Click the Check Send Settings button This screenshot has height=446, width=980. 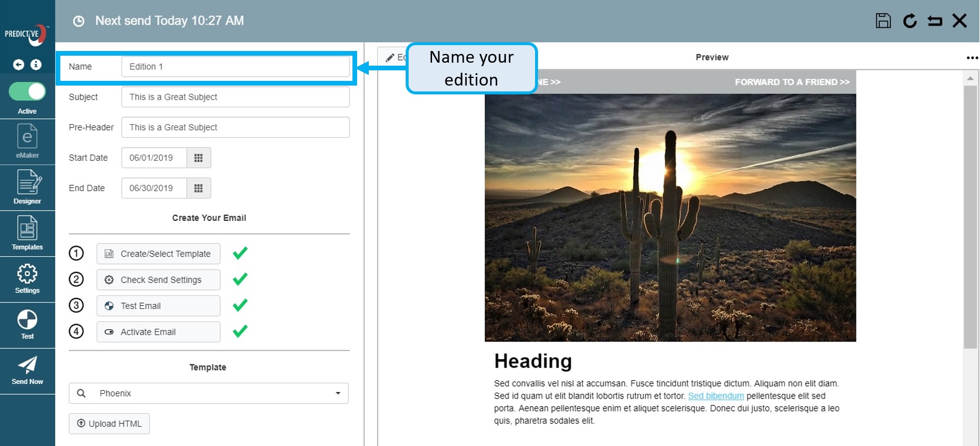pos(158,280)
